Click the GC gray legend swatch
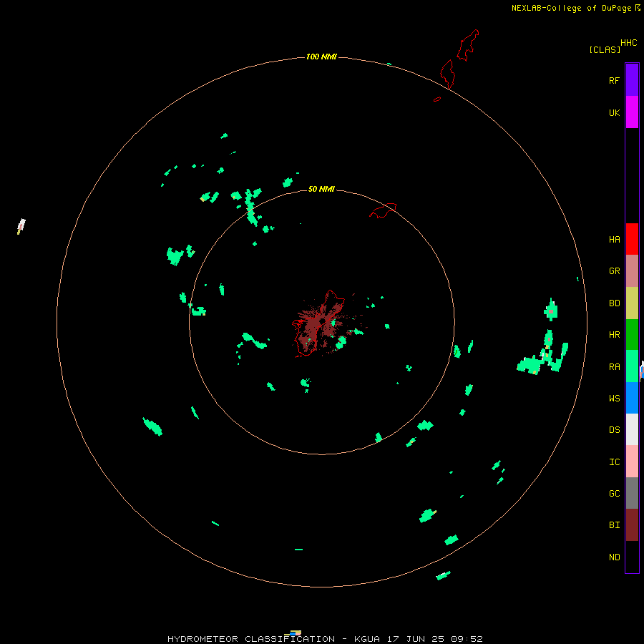 point(632,493)
